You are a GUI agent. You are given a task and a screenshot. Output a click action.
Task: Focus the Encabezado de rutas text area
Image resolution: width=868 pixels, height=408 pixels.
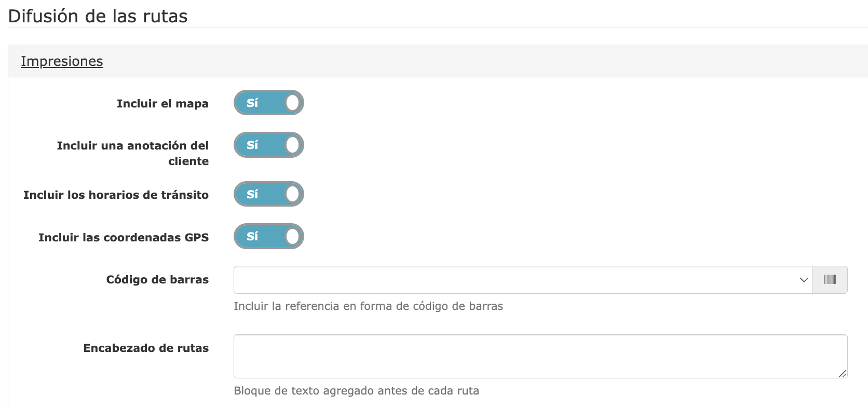[x=540, y=356]
